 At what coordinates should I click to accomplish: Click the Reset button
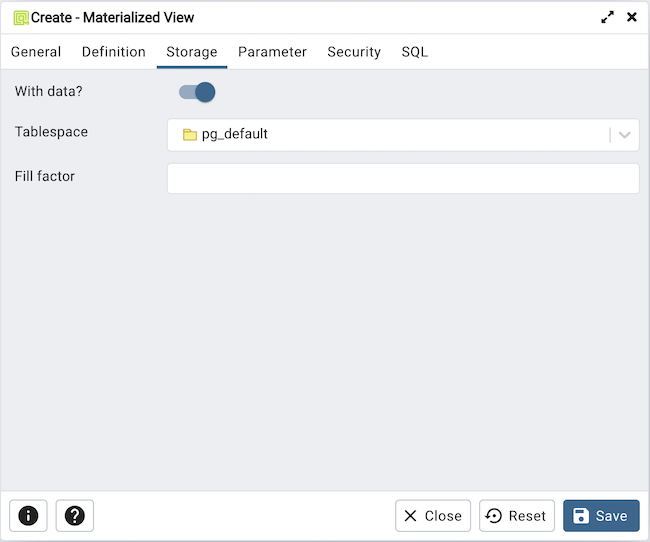coord(517,516)
